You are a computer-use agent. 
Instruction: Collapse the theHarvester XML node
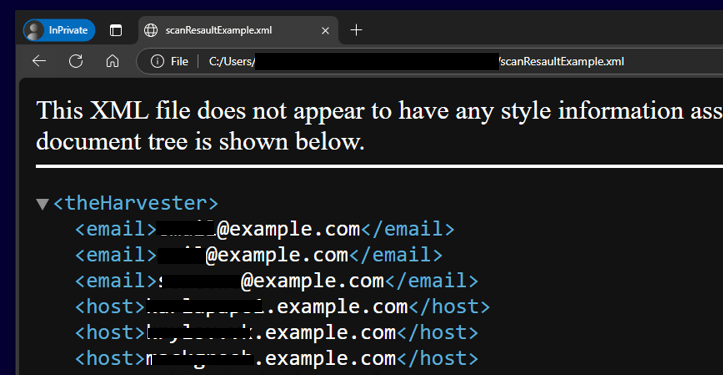click(x=42, y=204)
